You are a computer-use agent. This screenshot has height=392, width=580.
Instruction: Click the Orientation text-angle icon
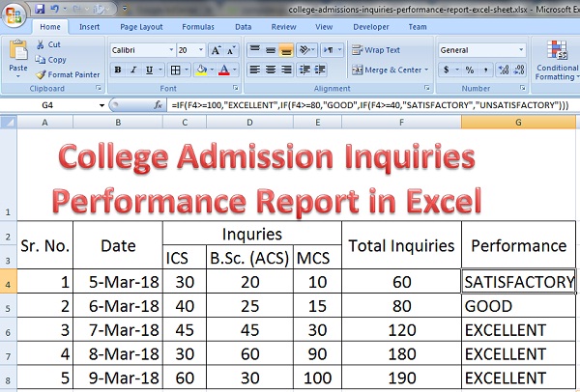pyautogui.click(x=306, y=50)
